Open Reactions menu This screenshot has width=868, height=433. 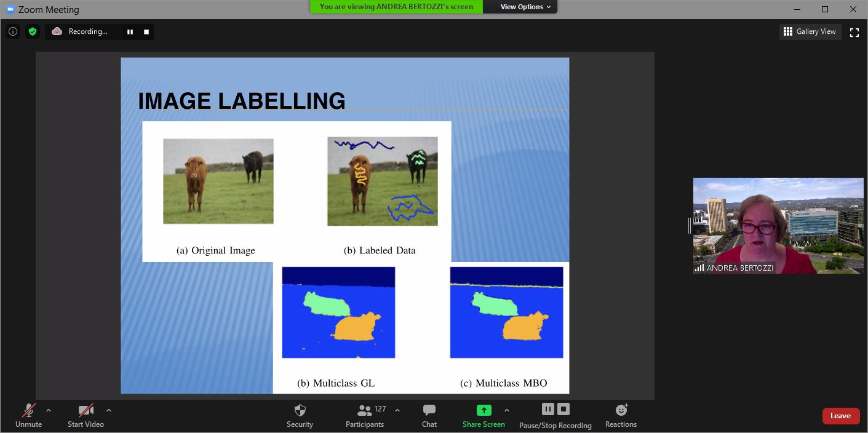(x=621, y=416)
